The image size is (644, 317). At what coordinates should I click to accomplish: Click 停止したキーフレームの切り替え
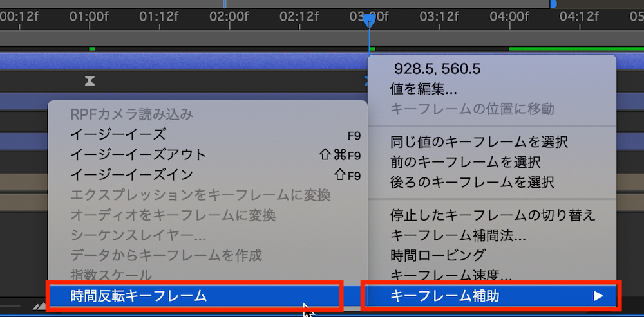click(491, 215)
